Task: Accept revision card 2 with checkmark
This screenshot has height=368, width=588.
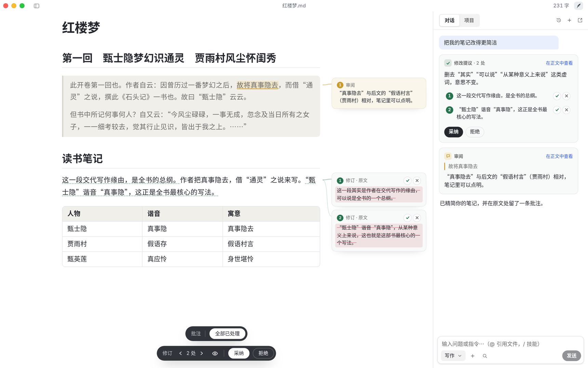Action: point(407,218)
